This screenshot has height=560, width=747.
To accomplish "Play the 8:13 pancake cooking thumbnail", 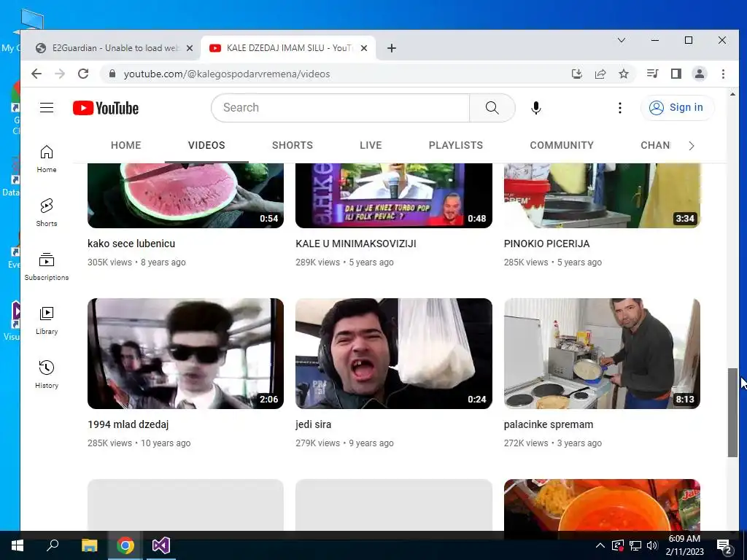I will coord(602,354).
